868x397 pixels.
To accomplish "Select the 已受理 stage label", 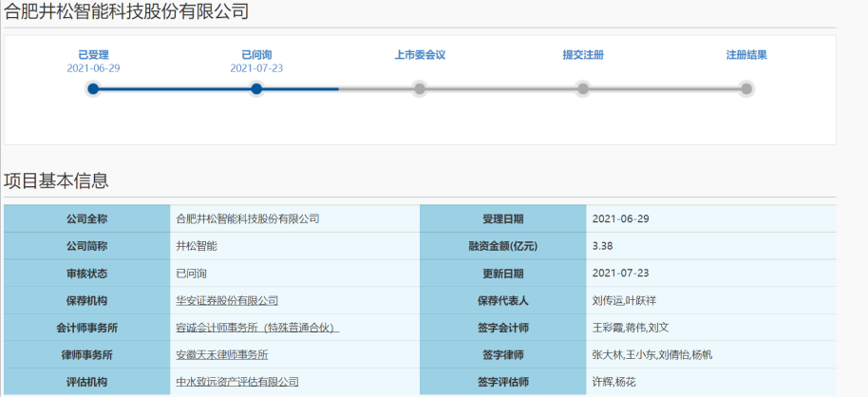I will (x=94, y=55).
